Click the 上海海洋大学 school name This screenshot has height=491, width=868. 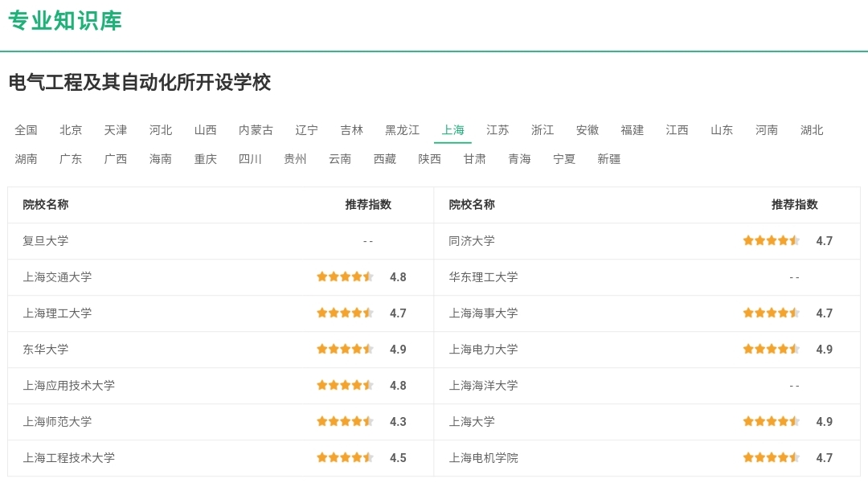click(481, 385)
